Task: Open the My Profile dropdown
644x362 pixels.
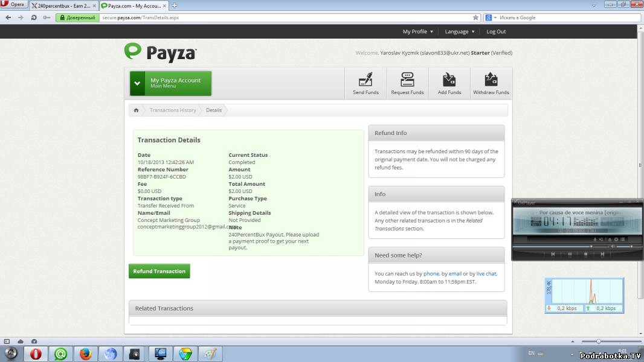Action: click(417, 31)
